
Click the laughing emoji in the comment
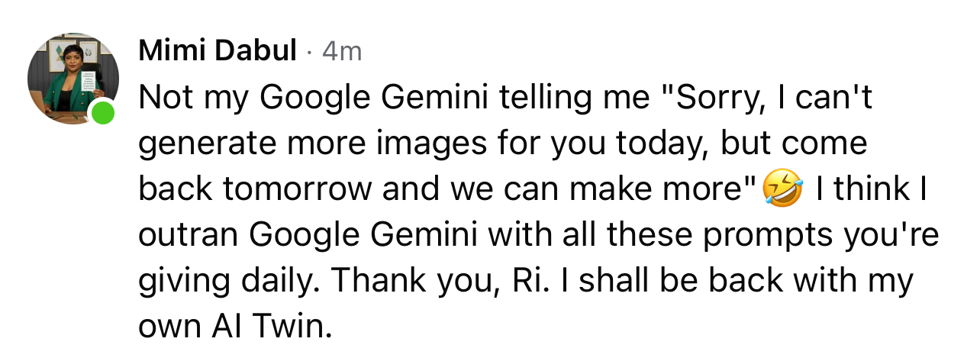click(782, 189)
